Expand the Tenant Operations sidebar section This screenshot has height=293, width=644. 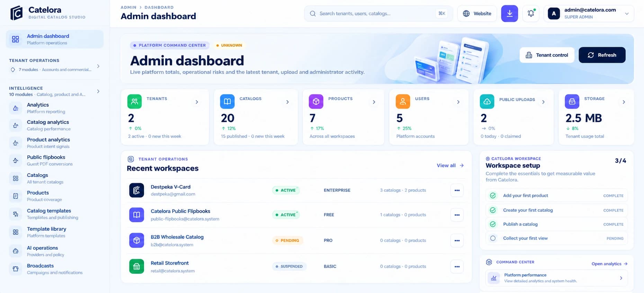pyautogui.click(x=98, y=66)
